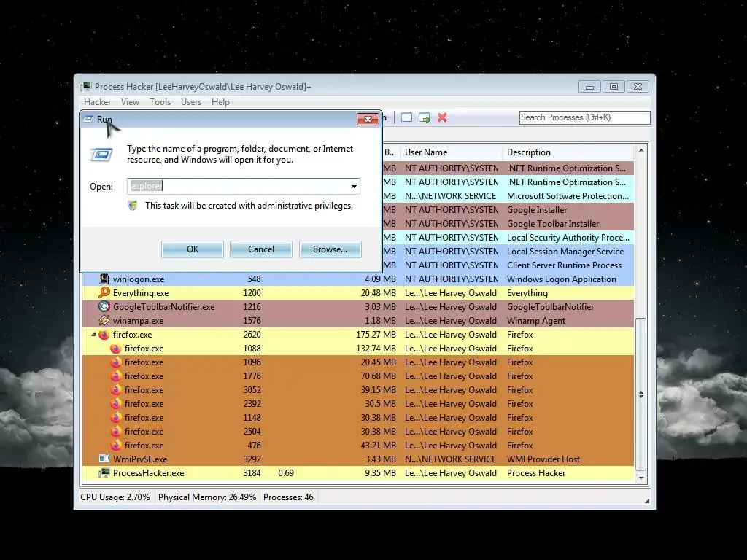
Task: Click the Google Toolbar Installer description
Action: (x=553, y=223)
